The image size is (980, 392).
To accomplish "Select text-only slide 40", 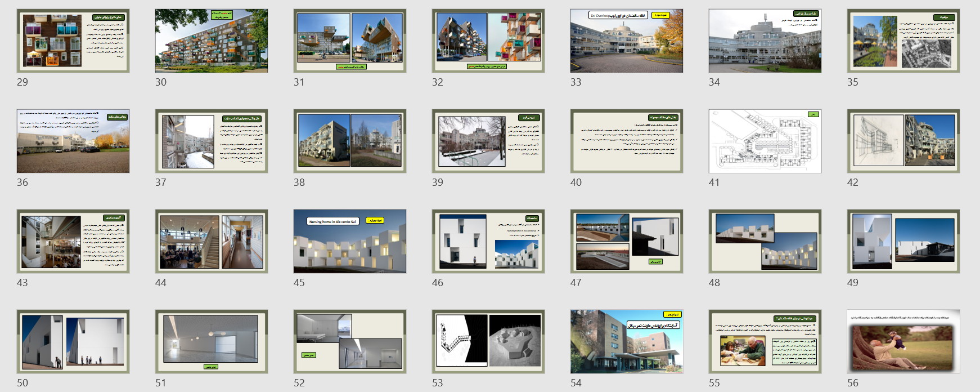I will click(x=627, y=141).
